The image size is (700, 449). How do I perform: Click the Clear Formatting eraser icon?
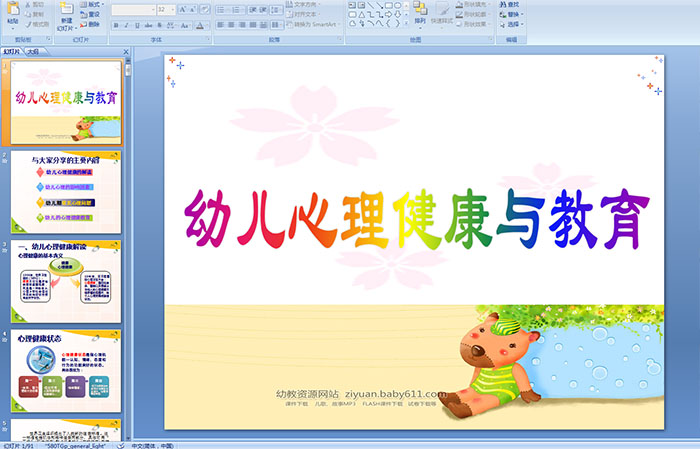coord(205,9)
